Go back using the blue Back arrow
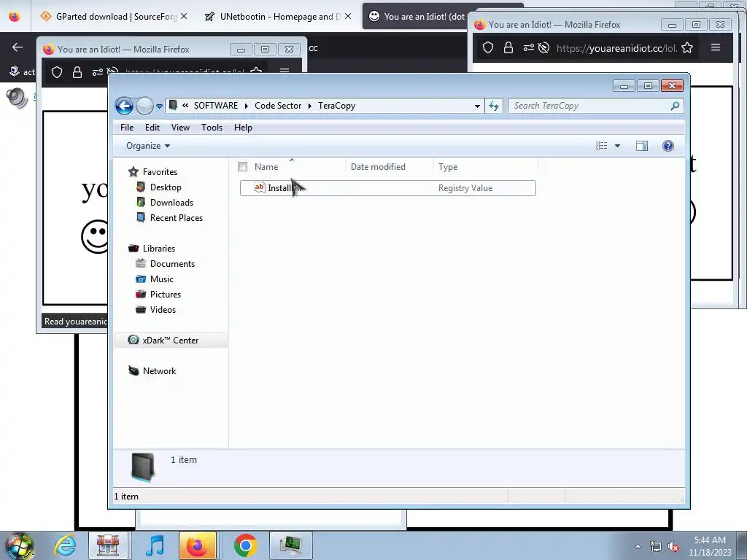This screenshot has height=560, width=747. pos(124,106)
